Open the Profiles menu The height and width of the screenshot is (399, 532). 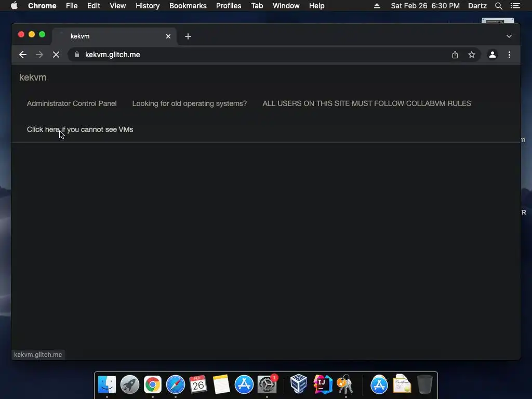pos(229,6)
